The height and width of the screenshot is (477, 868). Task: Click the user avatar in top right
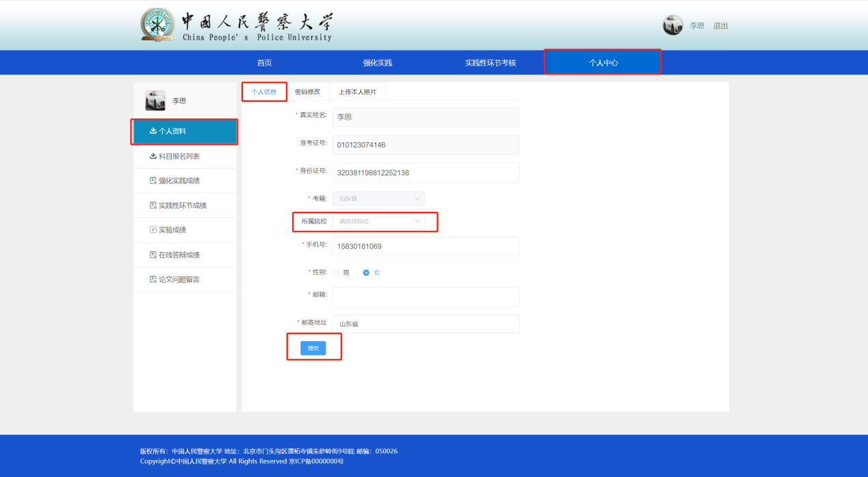coord(672,25)
